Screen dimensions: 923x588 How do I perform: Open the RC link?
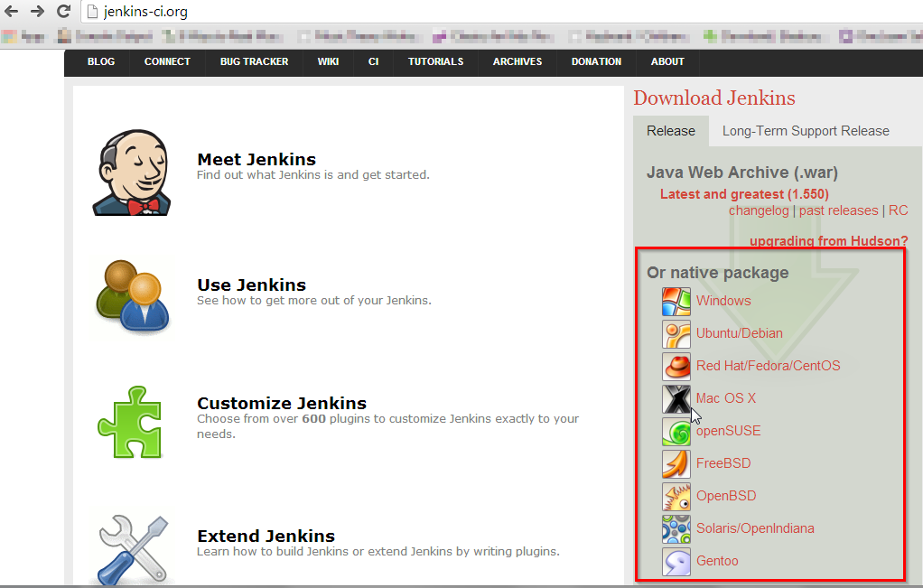[899, 210]
